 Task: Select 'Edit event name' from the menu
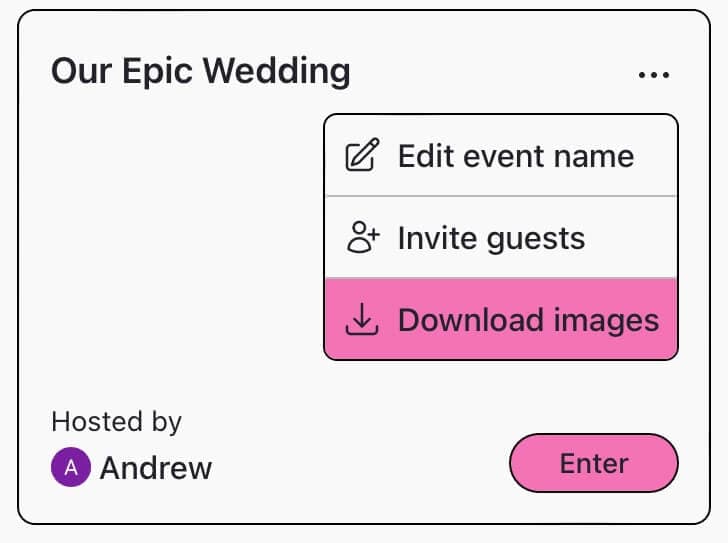point(515,157)
